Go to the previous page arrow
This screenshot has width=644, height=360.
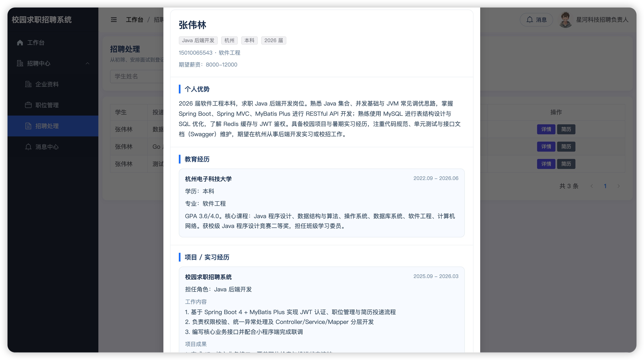click(x=592, y=186)
